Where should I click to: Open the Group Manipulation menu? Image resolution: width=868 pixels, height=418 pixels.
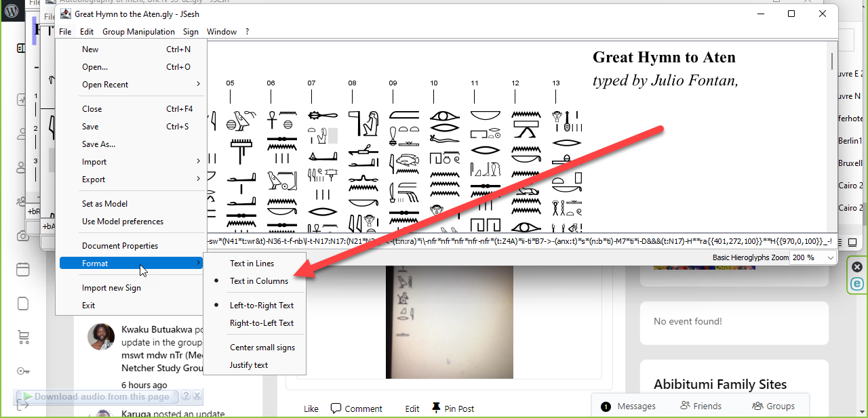click(x=138, y=32)
